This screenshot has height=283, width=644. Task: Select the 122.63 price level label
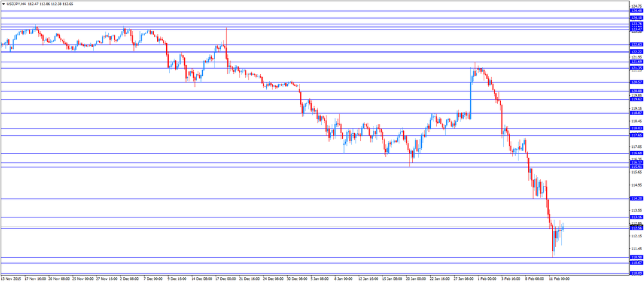636,44
